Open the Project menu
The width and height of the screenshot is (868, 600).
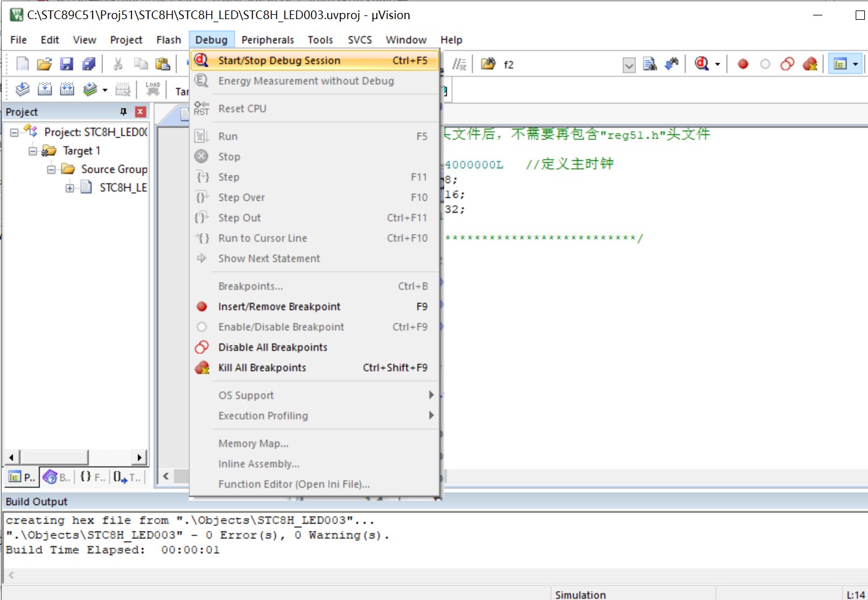click(x=126, y=39)
